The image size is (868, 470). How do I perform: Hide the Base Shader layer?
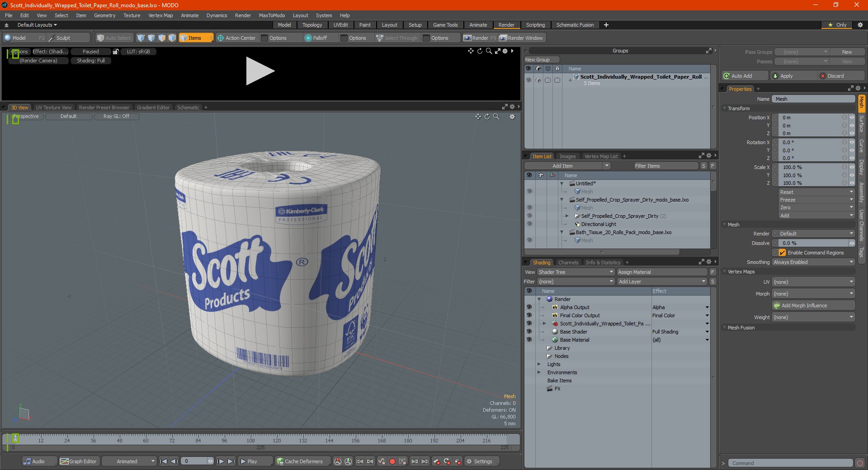tap(529, 332)
